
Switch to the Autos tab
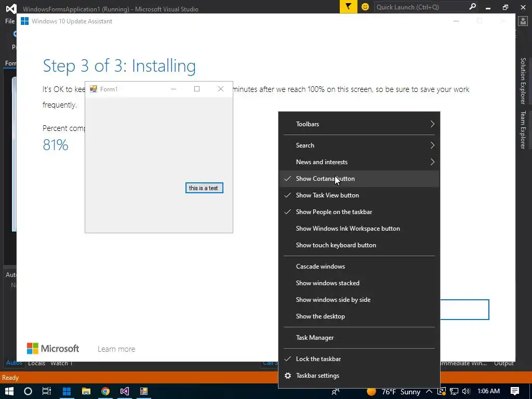coord(14,363)
